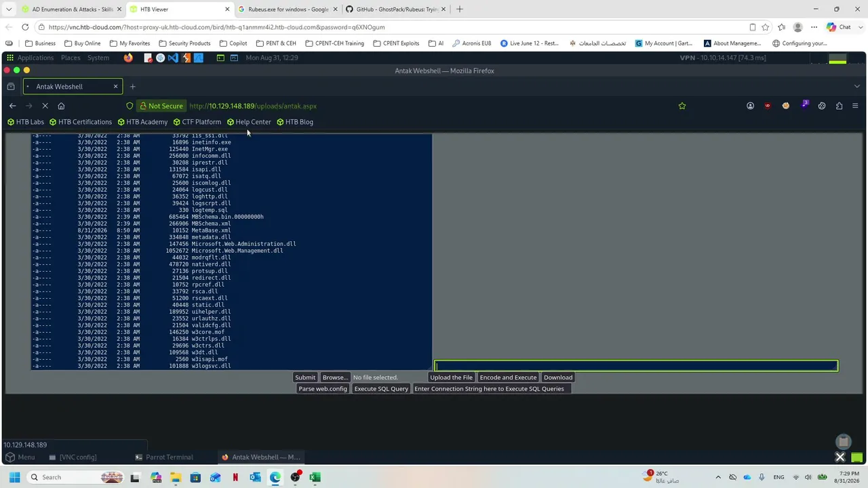Open Firefox account icon in inner toolbar
Image resolution: width=868 pixels, height=488 pixels.
[750, 106]
